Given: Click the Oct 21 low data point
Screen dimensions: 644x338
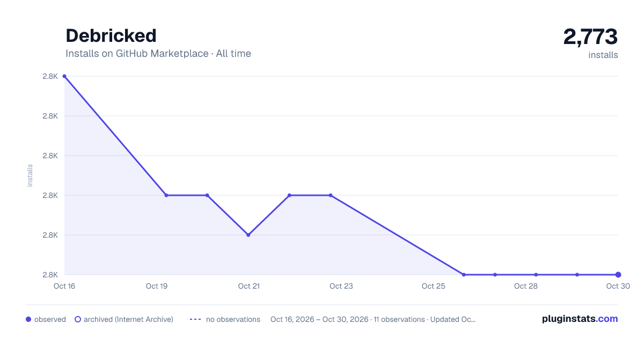Looking at the screenshot, I should [248, 235].
